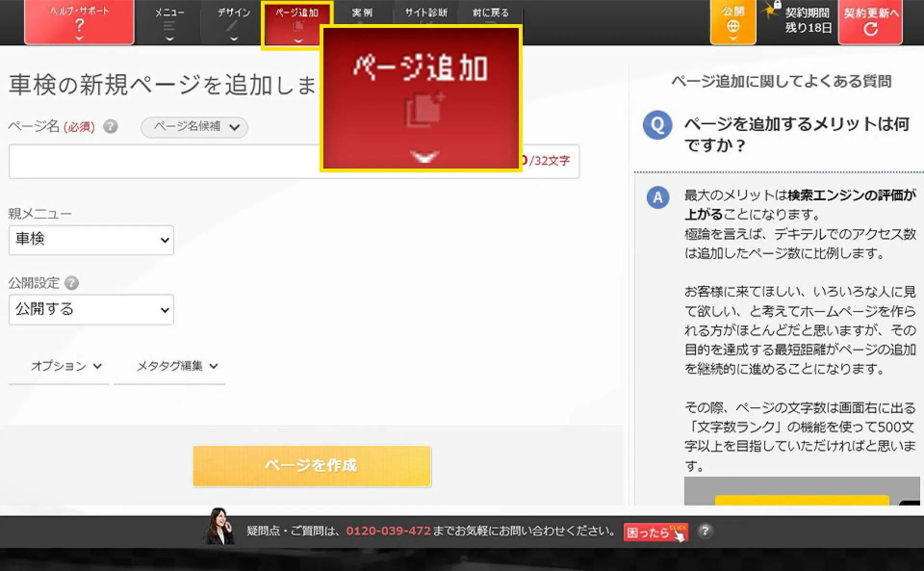This screenshot has width=924, height=571.
Task: Open the ヘルプ・サポート help menu
Action: click(79, 22)
